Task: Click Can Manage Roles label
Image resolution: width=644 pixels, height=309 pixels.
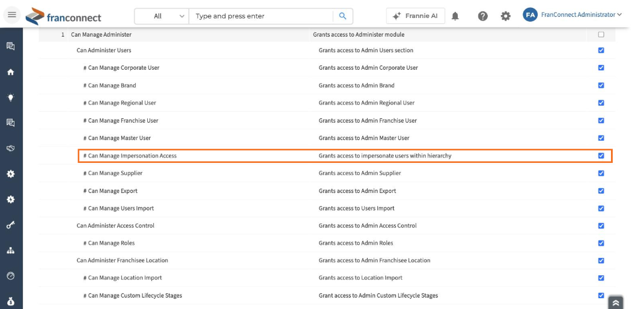Action: click(109, 243)
